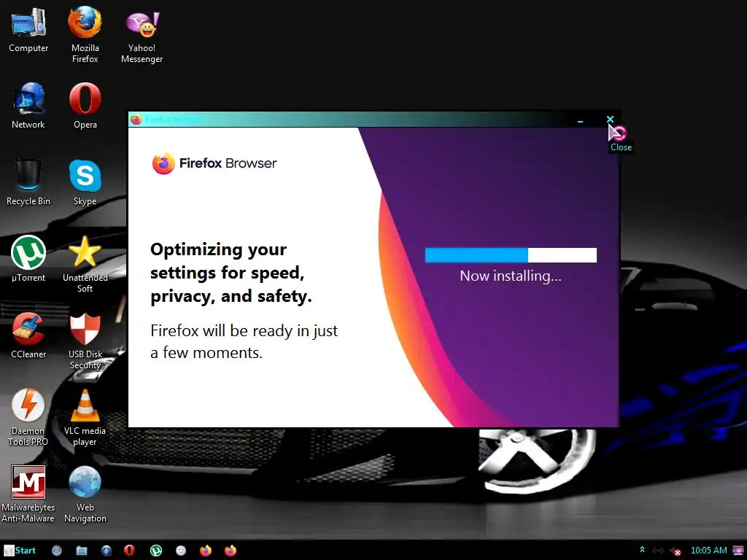Screen dimensions: 747x560
Task: Click the Firefox Browser logo in installer
Action: (x=214, y=163)
